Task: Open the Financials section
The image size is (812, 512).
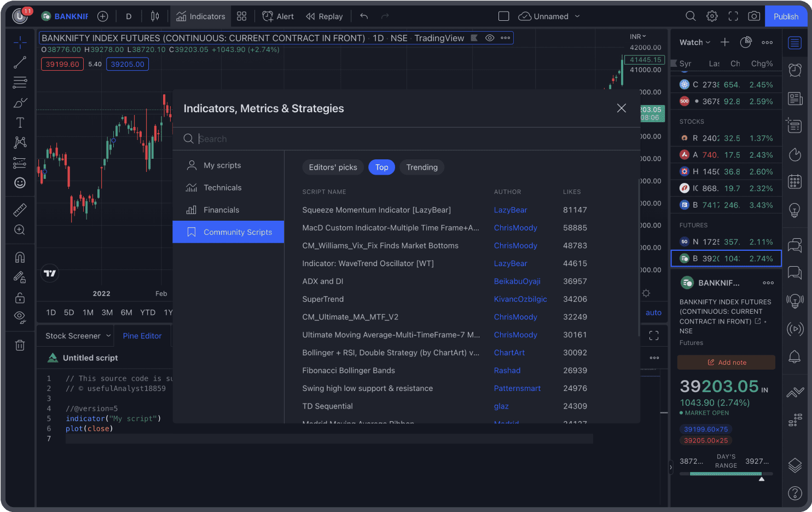Action: pos(228,210)
